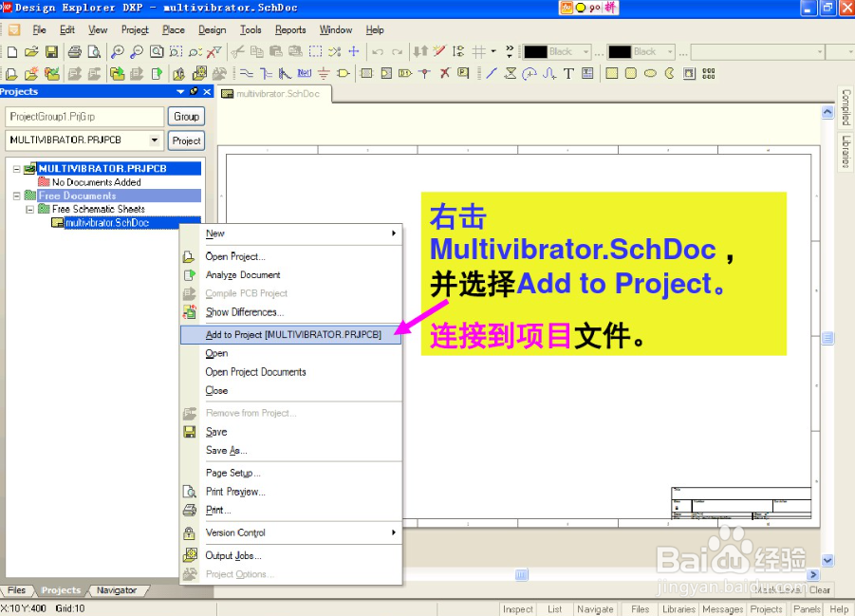
Task: Toggle the Projects panel pin icon
Action: 194,92
